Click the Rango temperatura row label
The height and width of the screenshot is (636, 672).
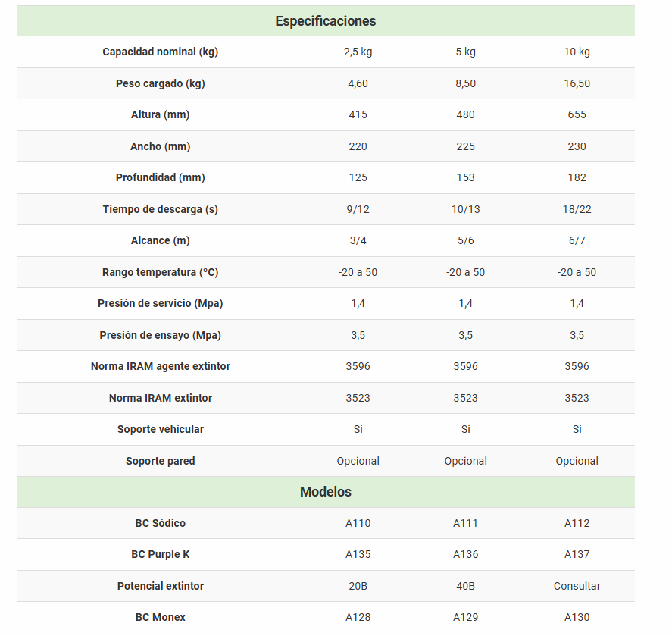160,272
